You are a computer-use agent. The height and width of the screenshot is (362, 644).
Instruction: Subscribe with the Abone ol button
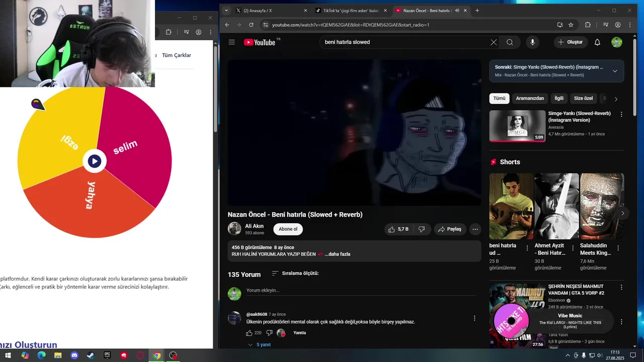[x=288, y=229]
